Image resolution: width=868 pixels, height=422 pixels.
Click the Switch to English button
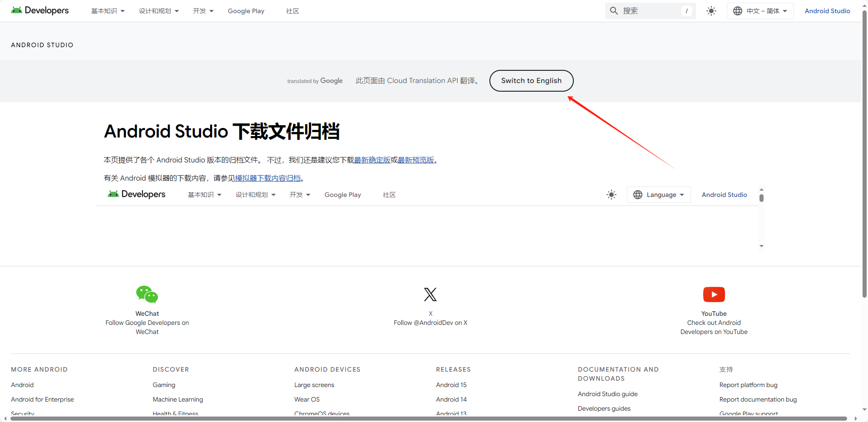(x=531, y=81)
